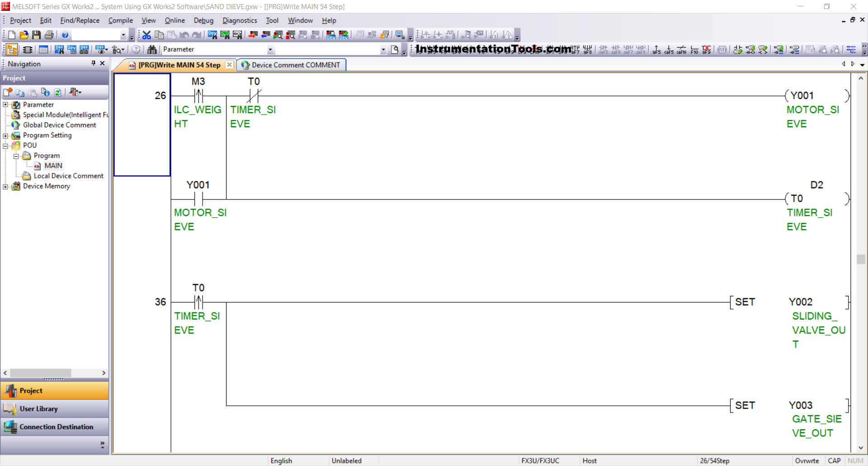Collapse the POU tree node
Viewport: 868px width, 466px height.
[x=5, y=146]
